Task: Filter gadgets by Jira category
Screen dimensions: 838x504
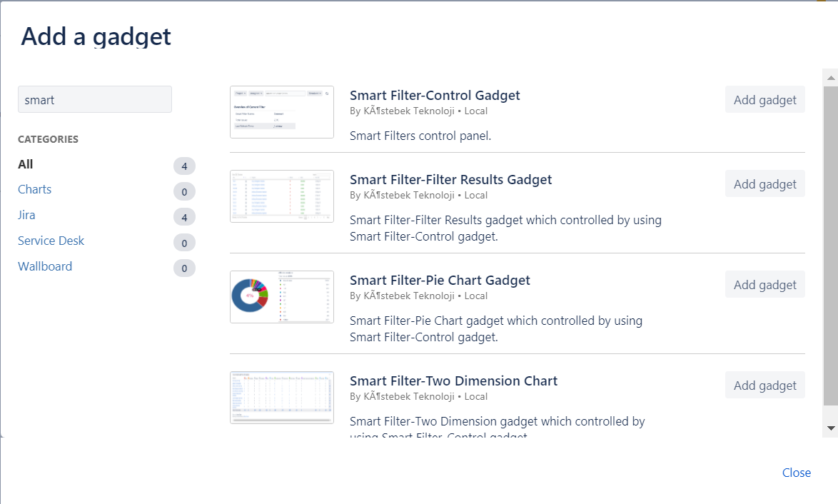Action: coord(26,215)
